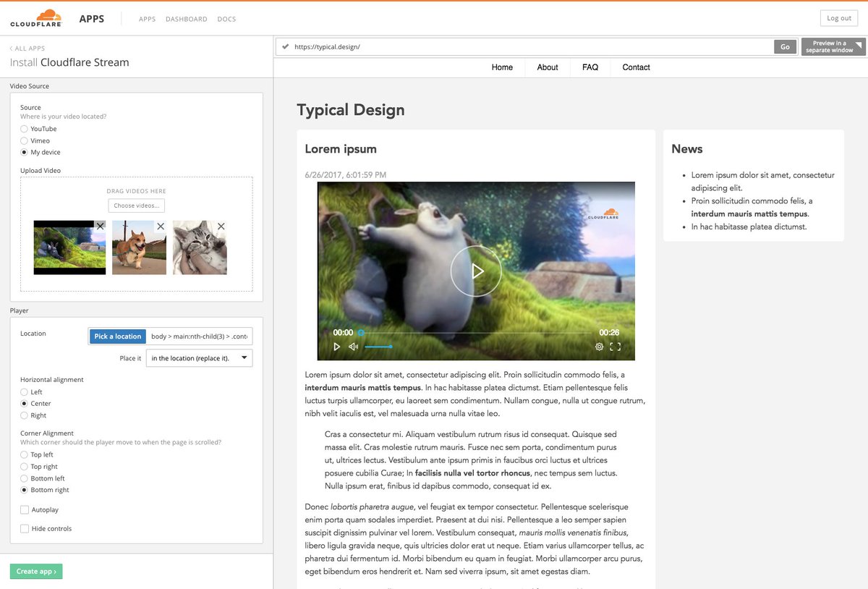Viewport: 868px width, 589px height.
Task: Click the large play button on video
Action: point(476,271)
